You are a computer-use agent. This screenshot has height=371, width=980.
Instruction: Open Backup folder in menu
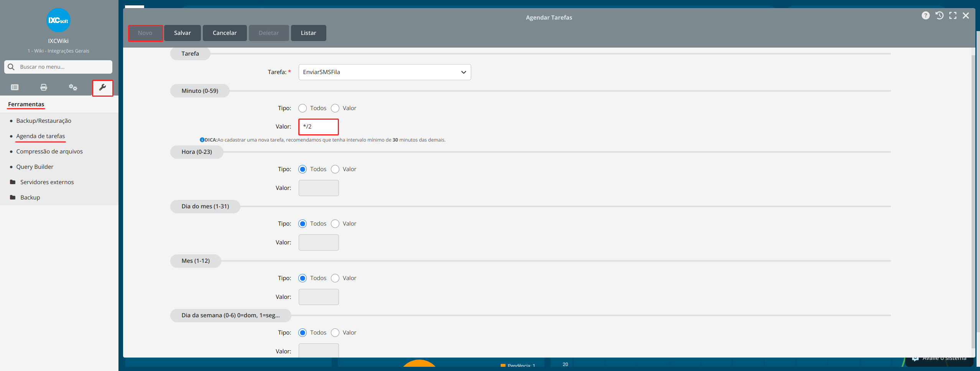25,198
